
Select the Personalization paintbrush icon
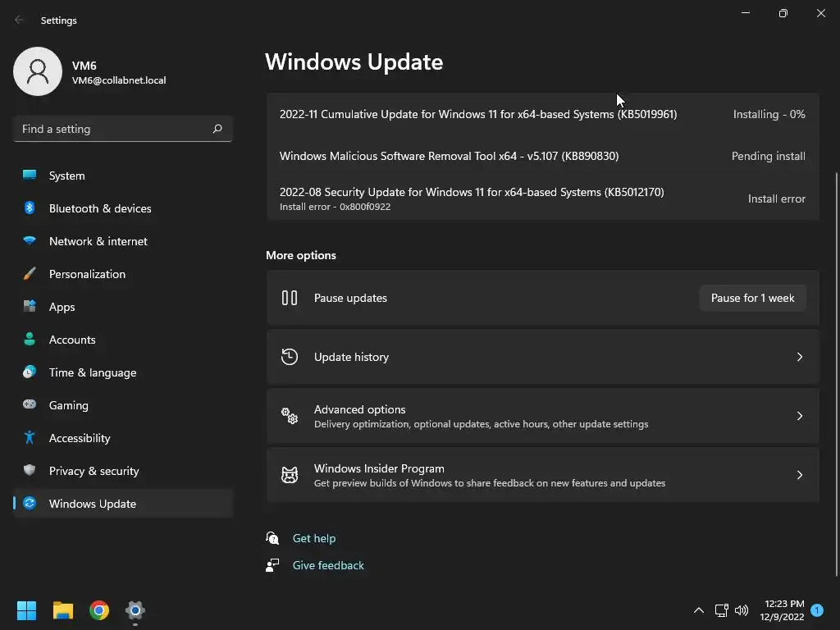coord(30,274)
